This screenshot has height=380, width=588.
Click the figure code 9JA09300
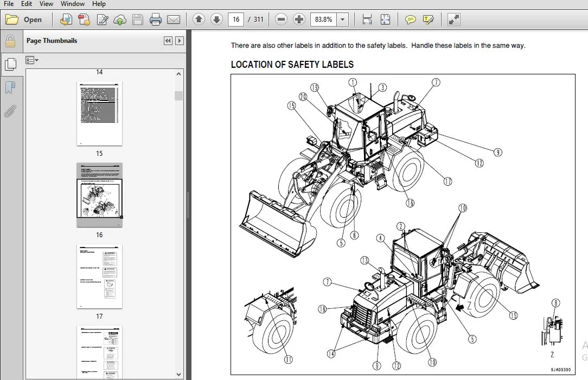pos(561,370)
